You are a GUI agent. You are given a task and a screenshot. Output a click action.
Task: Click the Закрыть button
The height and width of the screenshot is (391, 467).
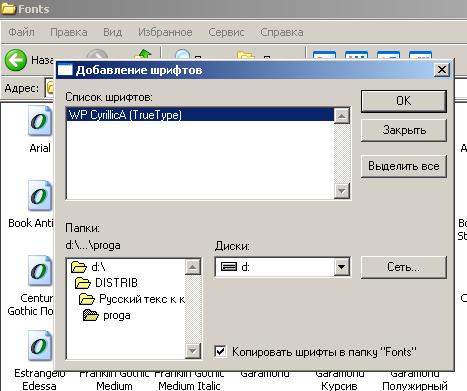(x=404, y=130)
